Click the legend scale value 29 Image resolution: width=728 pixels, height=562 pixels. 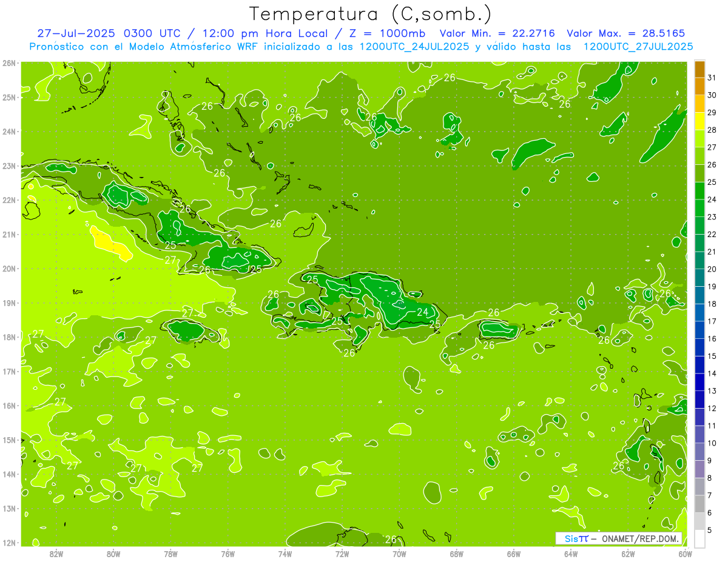712,113
